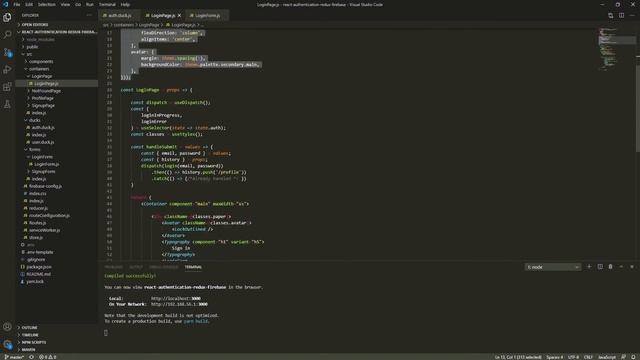
Task: Open the localhost:3000 link in terminal
Action: click(x=176, y=298)
